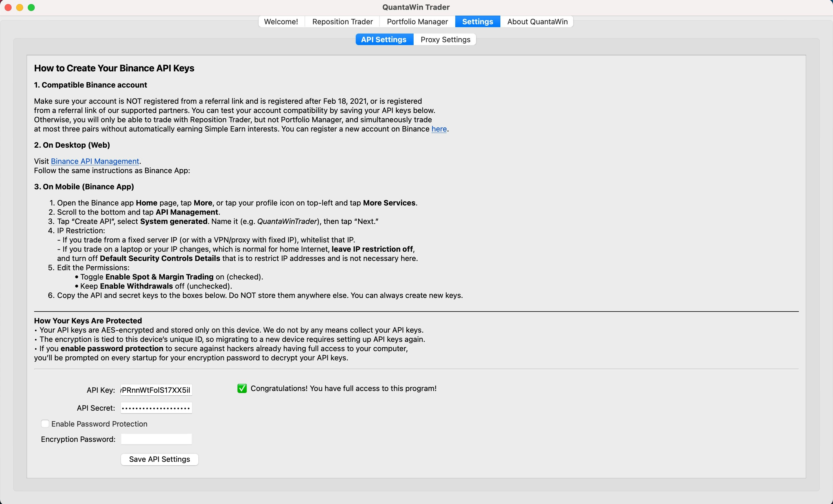Image resolution: width=833 pixels, height=504 pixels.
Task: Close the window with the red button
Action: coord(8,8)
